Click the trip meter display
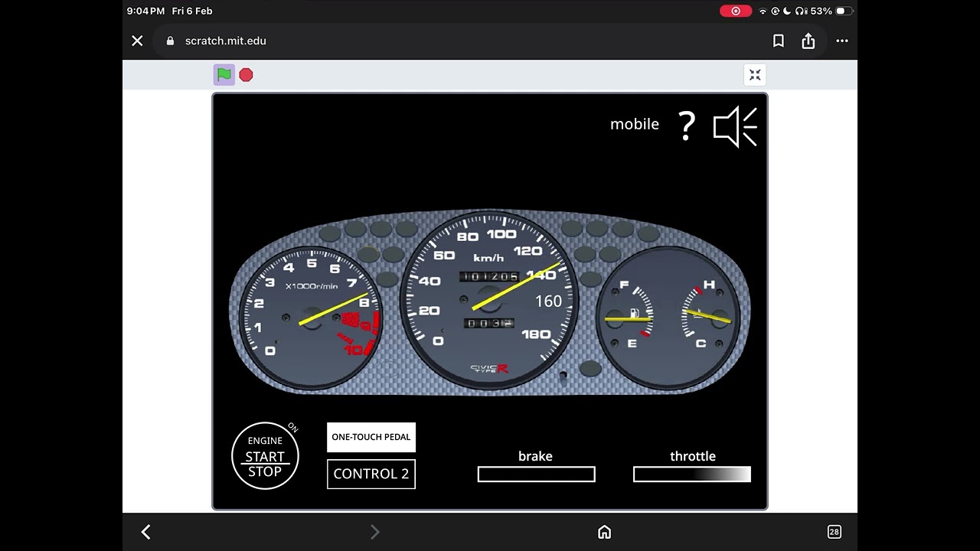This screenshot has height=551, width=980. tap(489, 324)
